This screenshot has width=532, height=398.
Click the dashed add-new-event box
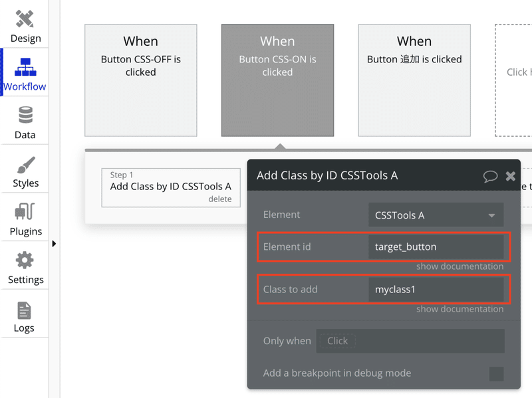point(513,80)
